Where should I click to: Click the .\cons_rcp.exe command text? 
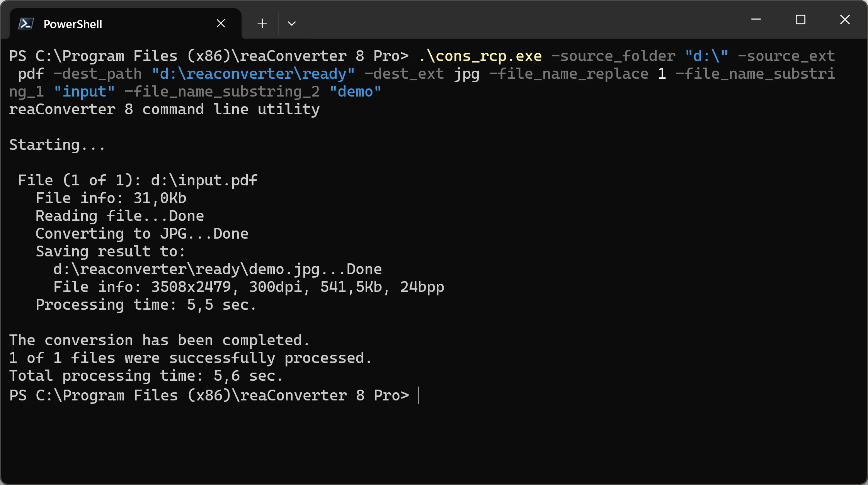pos(480,56)
